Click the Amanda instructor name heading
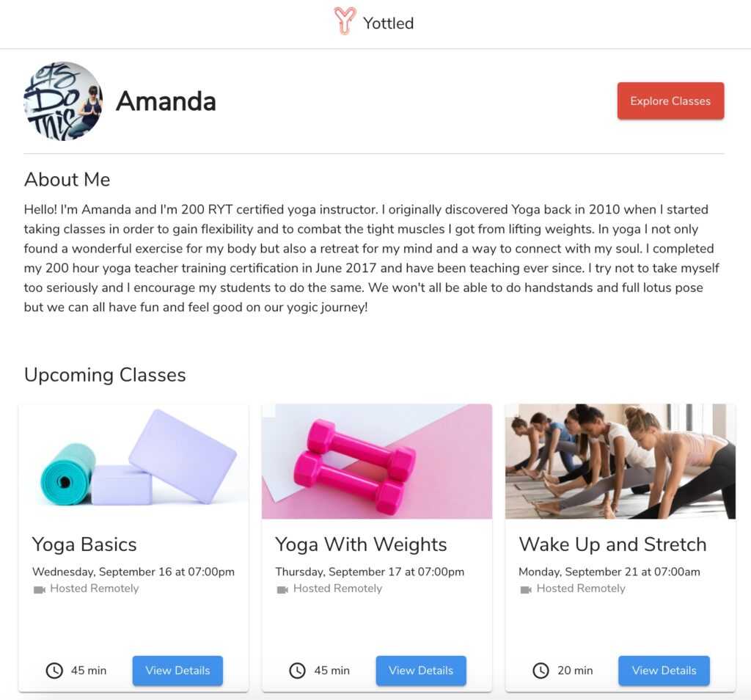The image size is (751, 700). click(x=166, y=101)
